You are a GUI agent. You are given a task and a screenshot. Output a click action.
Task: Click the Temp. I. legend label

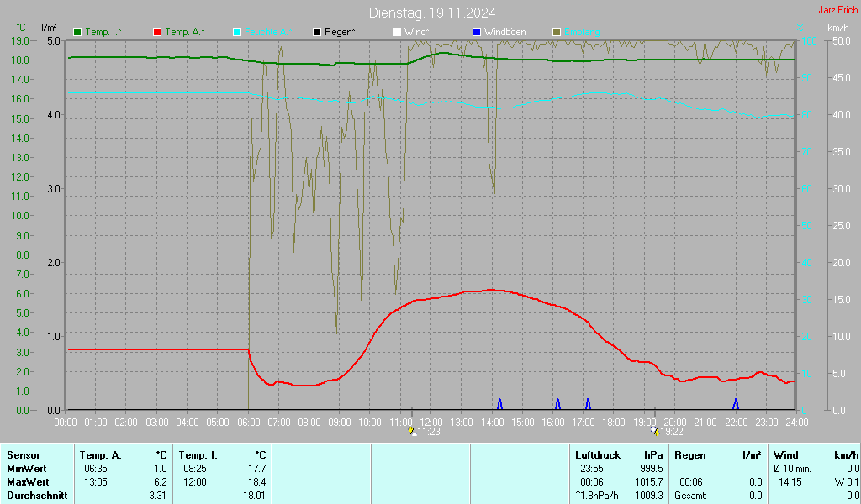pyautogui.click(x=103, y=33)
